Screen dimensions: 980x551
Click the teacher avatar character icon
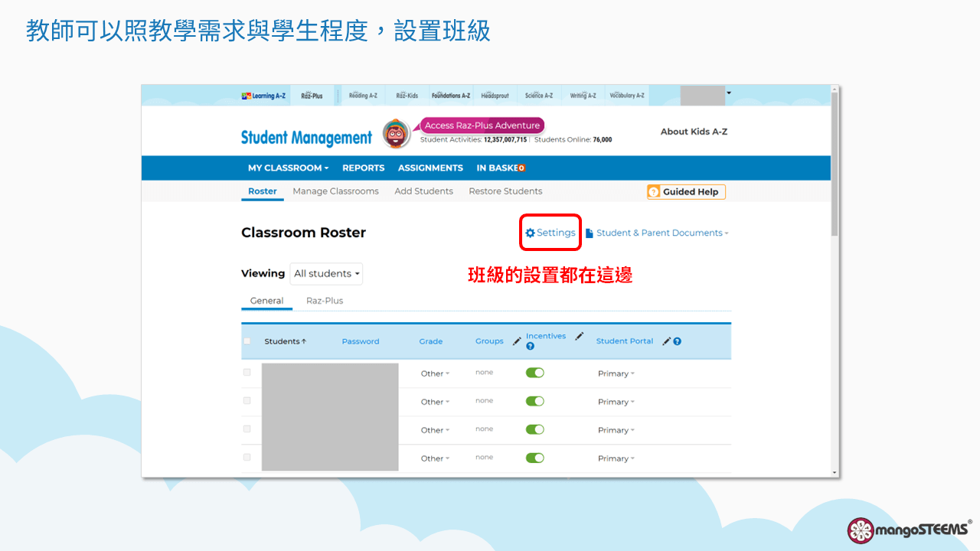point(397,134)
